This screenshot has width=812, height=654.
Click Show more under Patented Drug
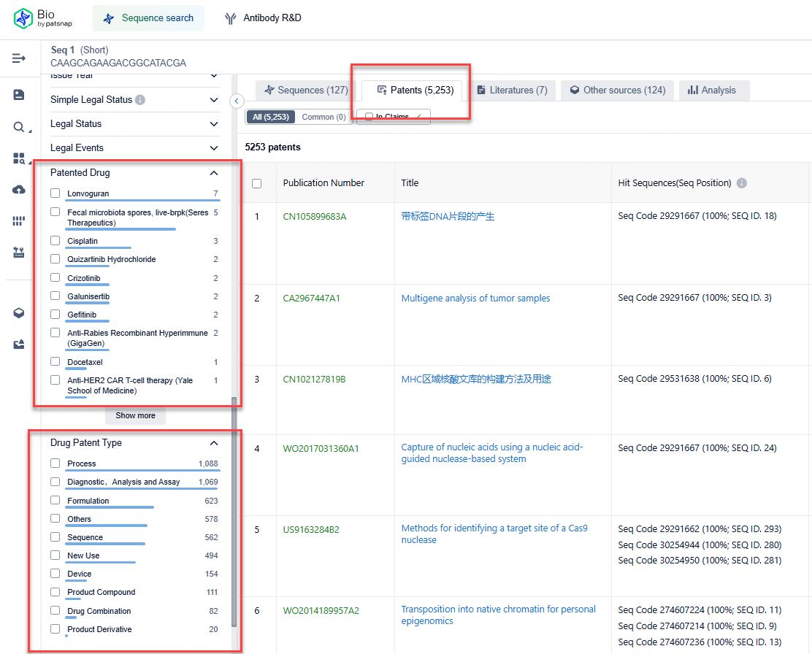135,415
